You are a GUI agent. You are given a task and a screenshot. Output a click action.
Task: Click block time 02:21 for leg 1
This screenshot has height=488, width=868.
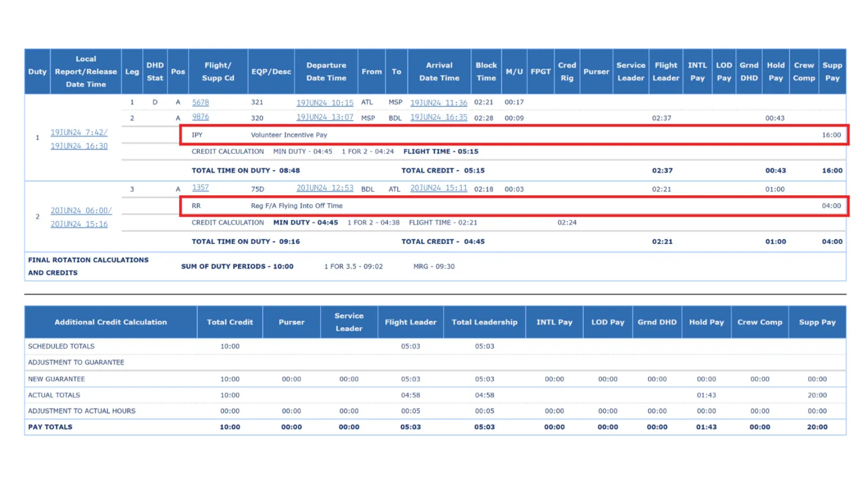tap(483, 102)
